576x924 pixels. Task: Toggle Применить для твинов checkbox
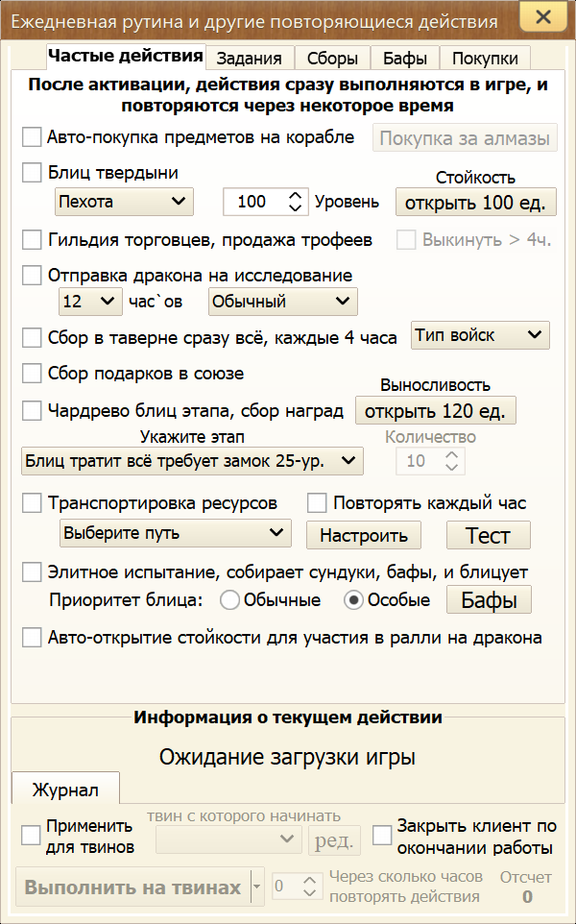[31, 835]
